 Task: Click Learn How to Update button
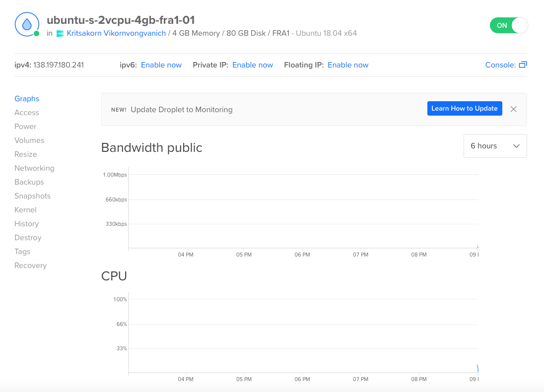pyautogui.click(x=465, y=109)
